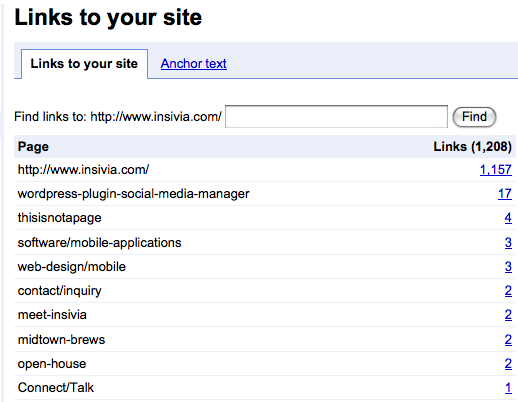Open the 1,157 links count for insivia.com
Viewport: 518px width, 402px height.
(496, 170)
